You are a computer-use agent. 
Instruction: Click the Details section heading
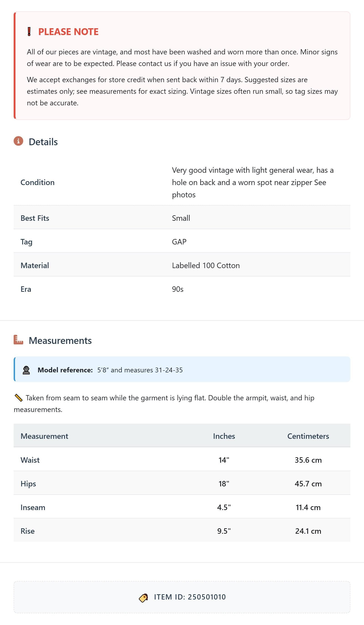click(x=43, y=142)
